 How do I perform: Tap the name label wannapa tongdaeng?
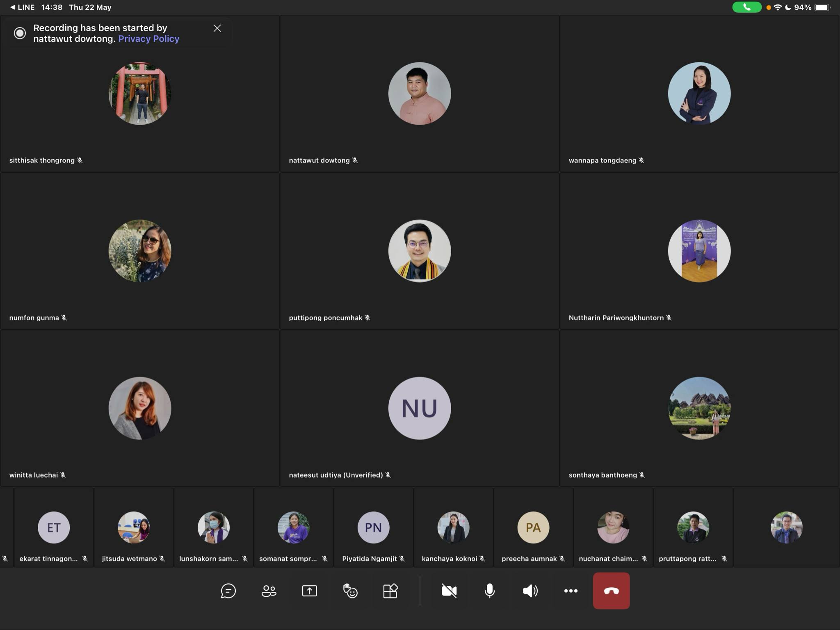pyautogui.click(x=602, y=160)
